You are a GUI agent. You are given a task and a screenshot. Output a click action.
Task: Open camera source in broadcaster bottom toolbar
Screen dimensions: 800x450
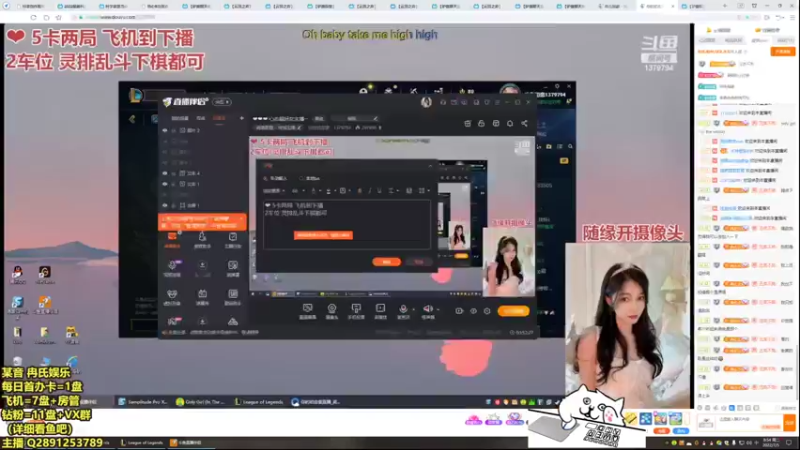[x=332, y=310]
